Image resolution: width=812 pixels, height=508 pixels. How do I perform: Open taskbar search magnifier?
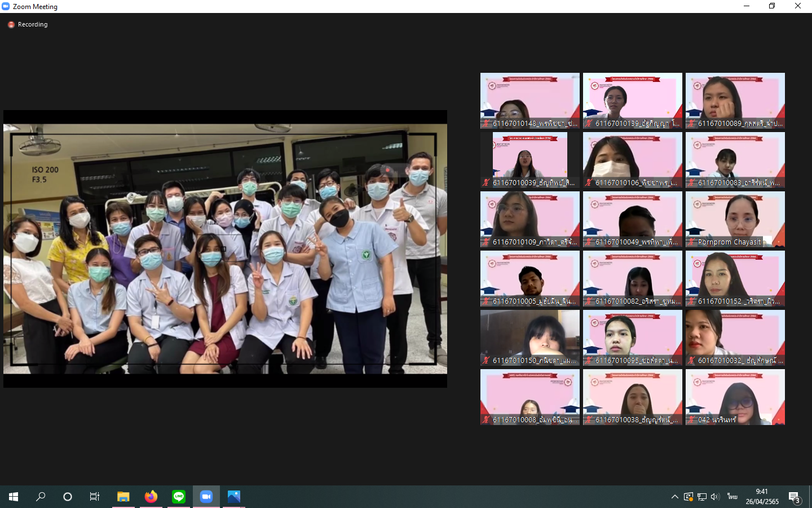[41, 497]
